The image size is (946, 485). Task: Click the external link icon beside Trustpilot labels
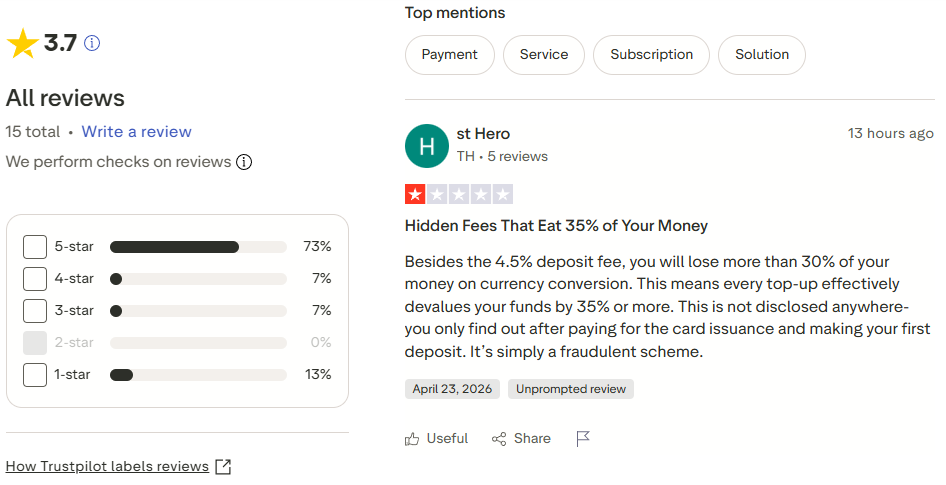(224, 467)
